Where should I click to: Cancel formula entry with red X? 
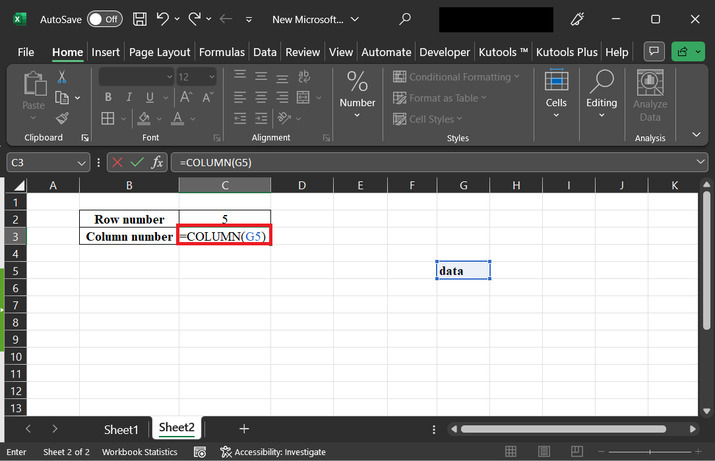coord(117,162)
